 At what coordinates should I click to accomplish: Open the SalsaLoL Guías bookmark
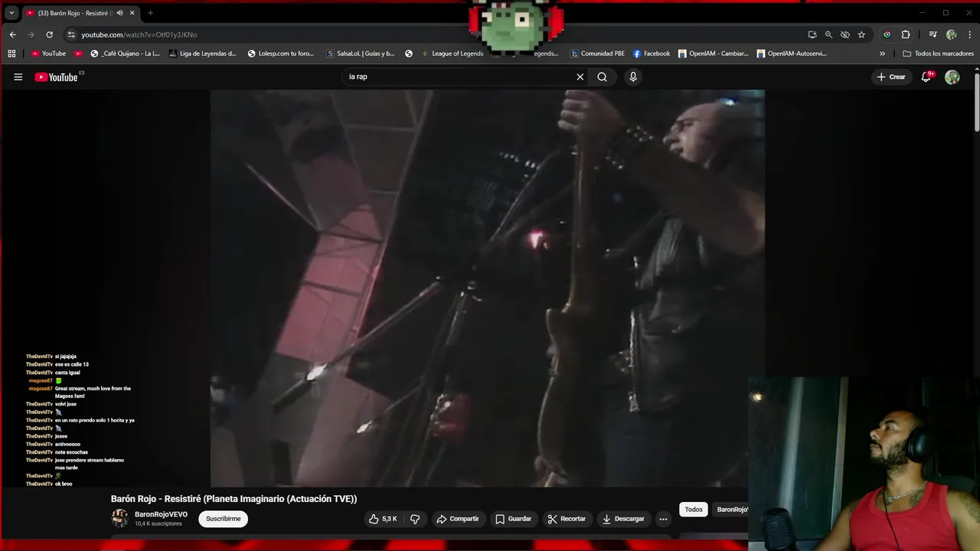pos(360,54)
